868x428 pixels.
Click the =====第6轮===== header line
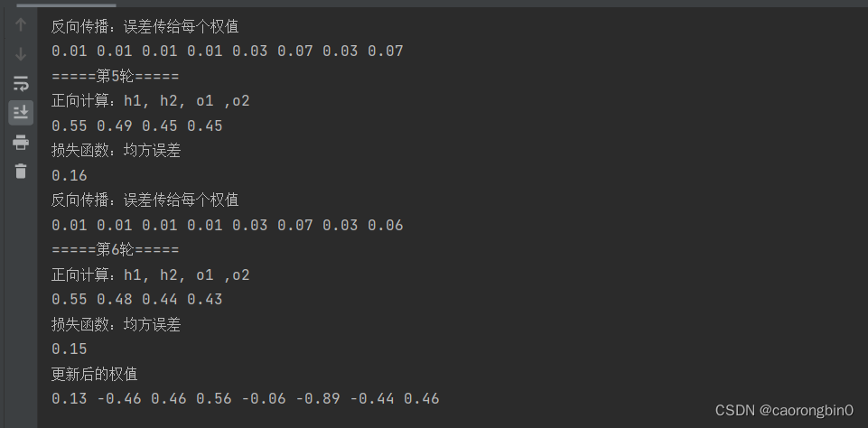pyautogui.click(x=115, y=250)
